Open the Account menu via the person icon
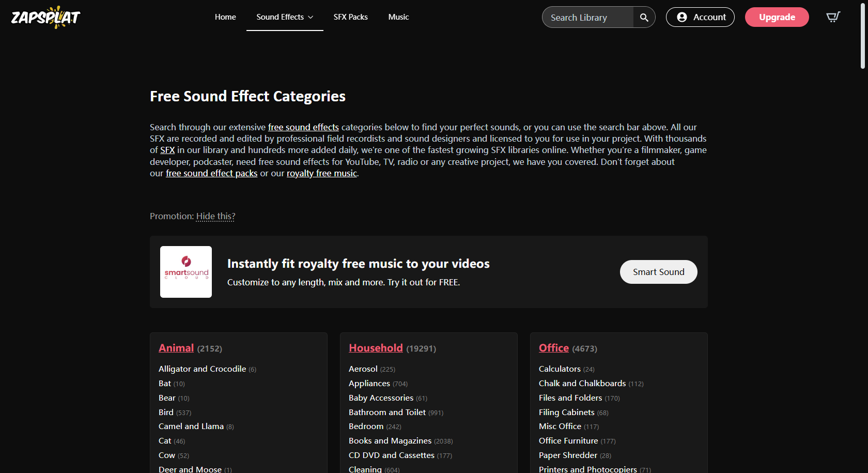The height and width of the screenshot is (473, 868). tap(683, 17)
